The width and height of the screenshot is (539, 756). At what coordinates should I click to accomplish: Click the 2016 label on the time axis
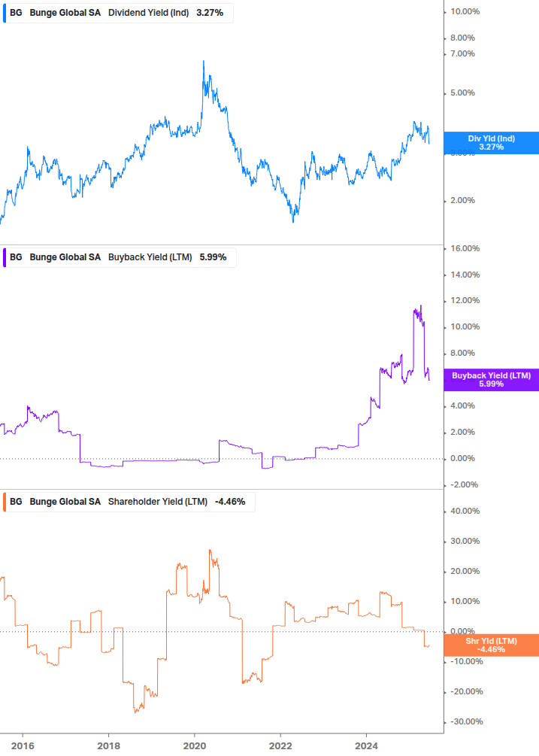tap(23, 746)
